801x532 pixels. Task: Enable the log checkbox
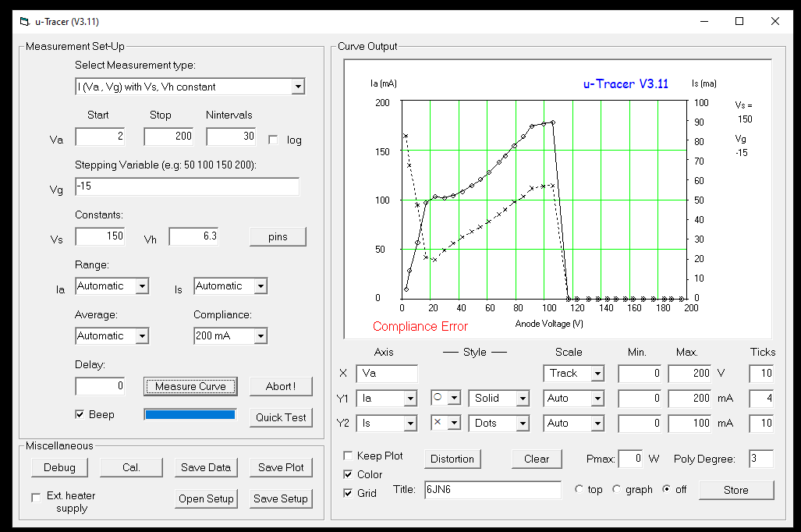[x=273, y=140]
